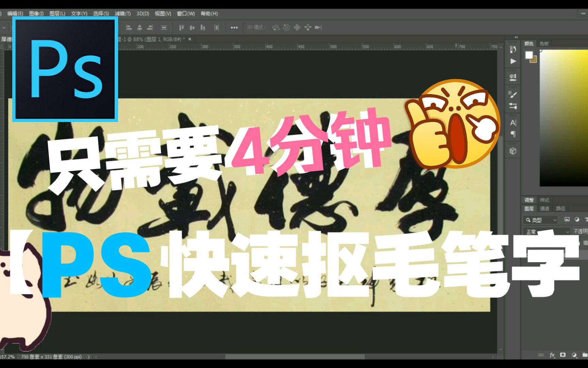Switch to the 样式 tab
The width and height of the screenshot is (588, 368).
point(544,200)
